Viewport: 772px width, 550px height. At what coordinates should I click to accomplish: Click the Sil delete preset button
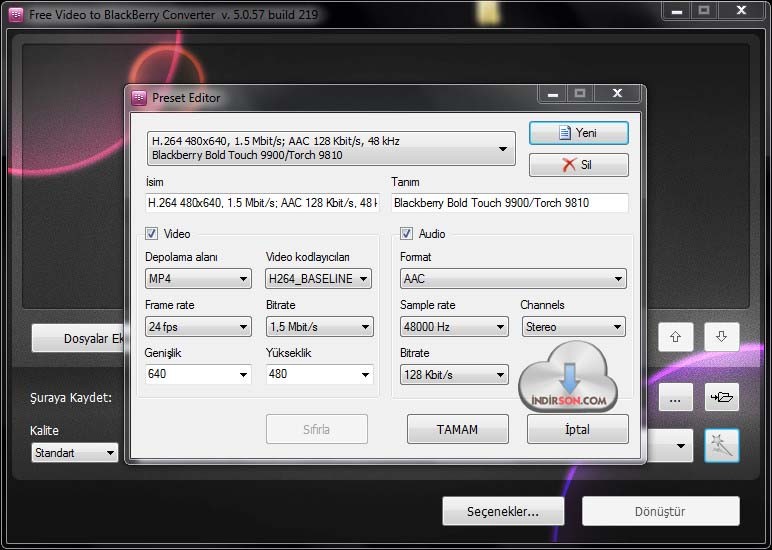(x=579, y=164)
